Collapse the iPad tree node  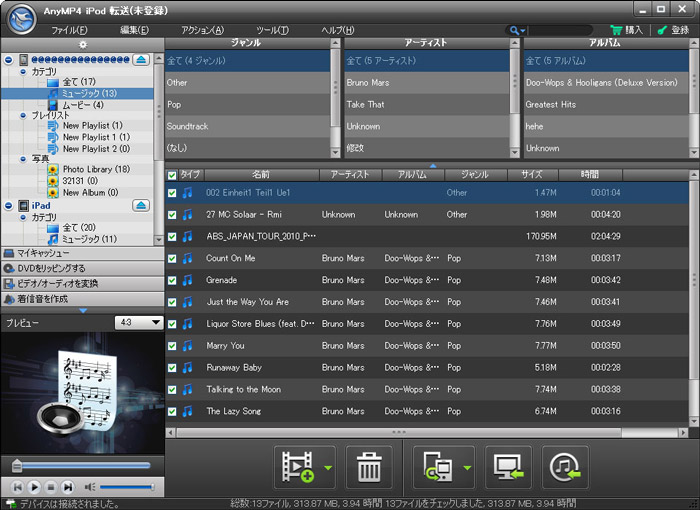tap(9, 205)
